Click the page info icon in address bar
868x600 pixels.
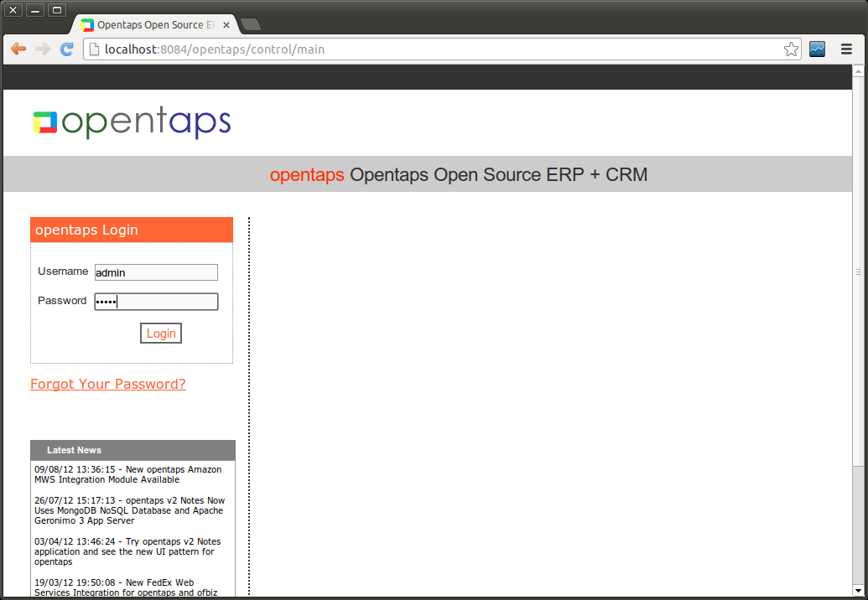point(94,49)
